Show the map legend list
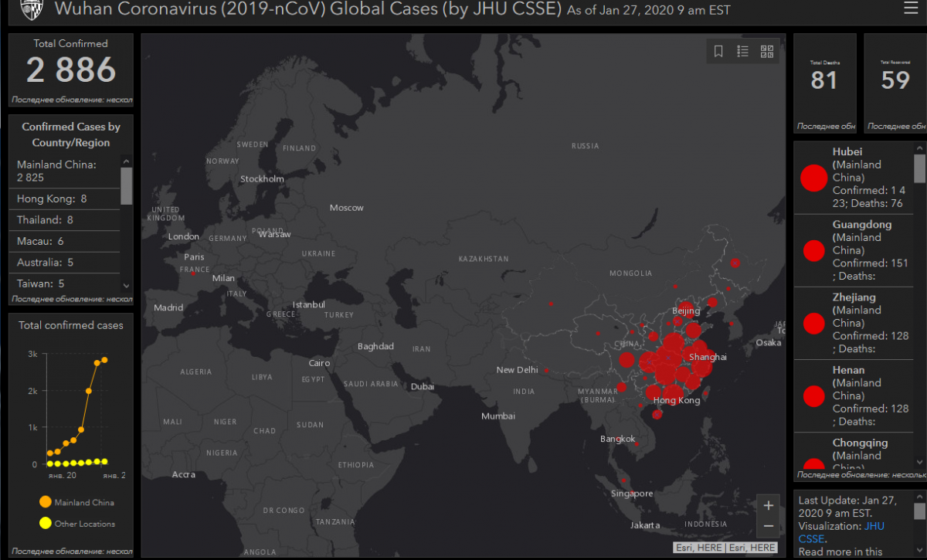Viewport: 927px width, 560px height. point(743,51)
